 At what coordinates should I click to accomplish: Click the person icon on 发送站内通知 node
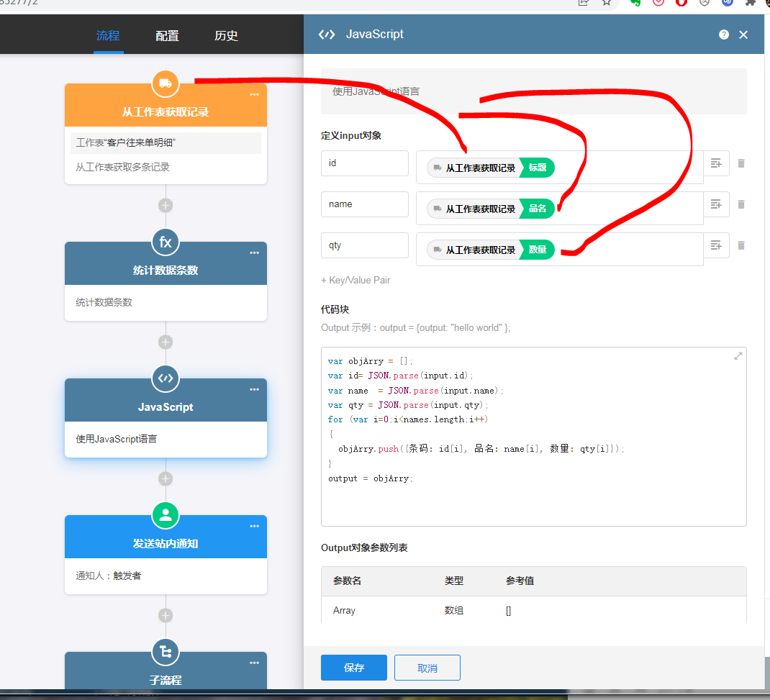pos(166,515)
